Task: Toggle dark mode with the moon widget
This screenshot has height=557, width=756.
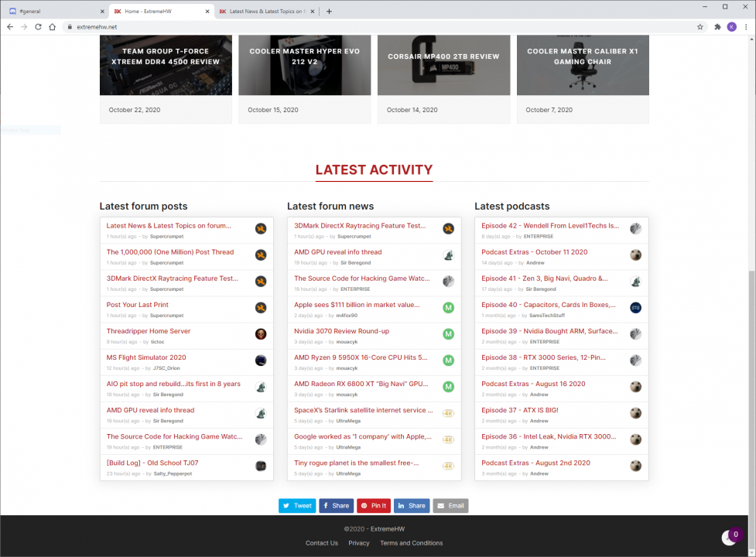Action: [727, 535]
